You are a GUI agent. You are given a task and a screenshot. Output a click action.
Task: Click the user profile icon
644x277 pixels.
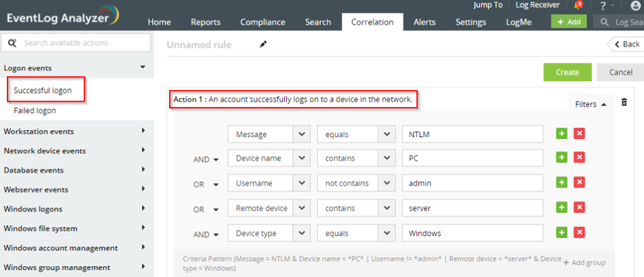[636, 6]
